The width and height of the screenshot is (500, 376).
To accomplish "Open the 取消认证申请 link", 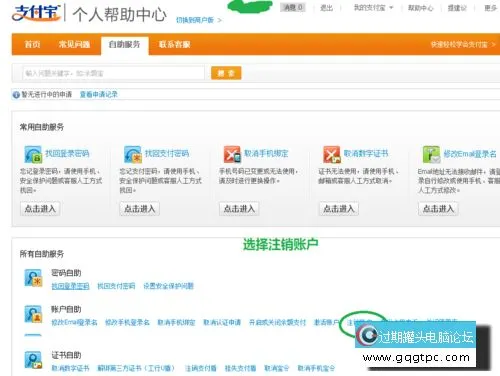I will (x=222, y=322).
